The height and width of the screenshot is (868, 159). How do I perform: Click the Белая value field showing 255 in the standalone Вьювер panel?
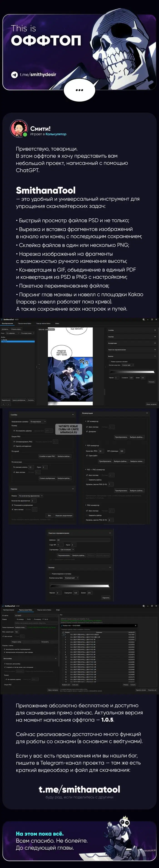coord(90,593)
